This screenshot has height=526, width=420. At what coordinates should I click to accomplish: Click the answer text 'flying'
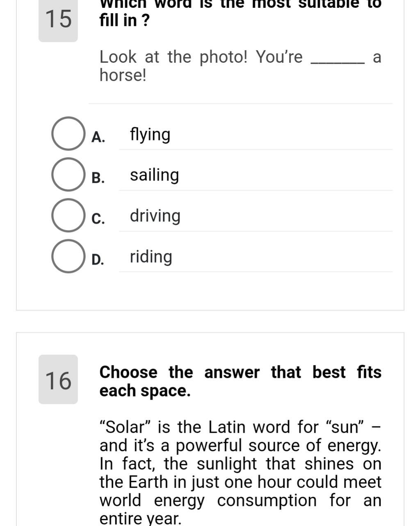150,135
